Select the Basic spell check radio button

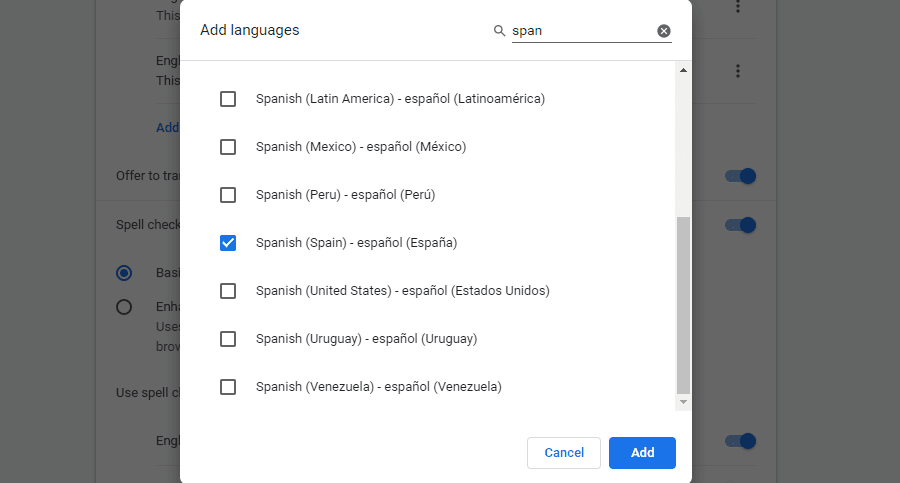tap(124, 273)
